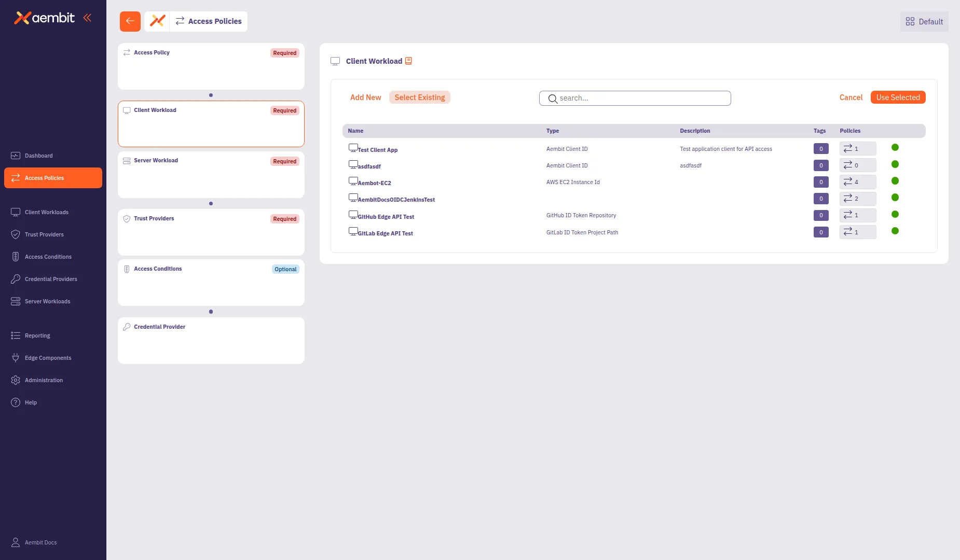Image resolution: width=960 pixels, height=560 pixels.
Task: Click the Help question mark icon
Action: (x=15, y=402)
